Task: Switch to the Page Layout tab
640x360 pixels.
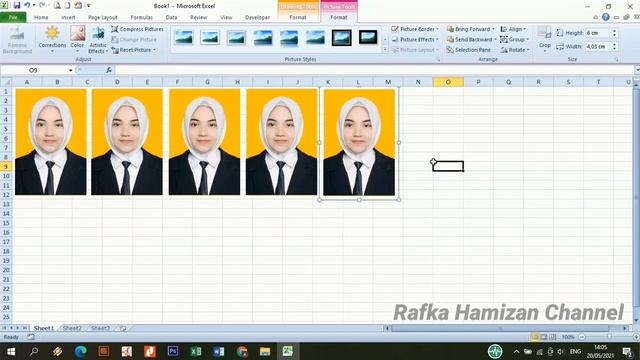Action: pyautogui.click(x=102, y=17)
